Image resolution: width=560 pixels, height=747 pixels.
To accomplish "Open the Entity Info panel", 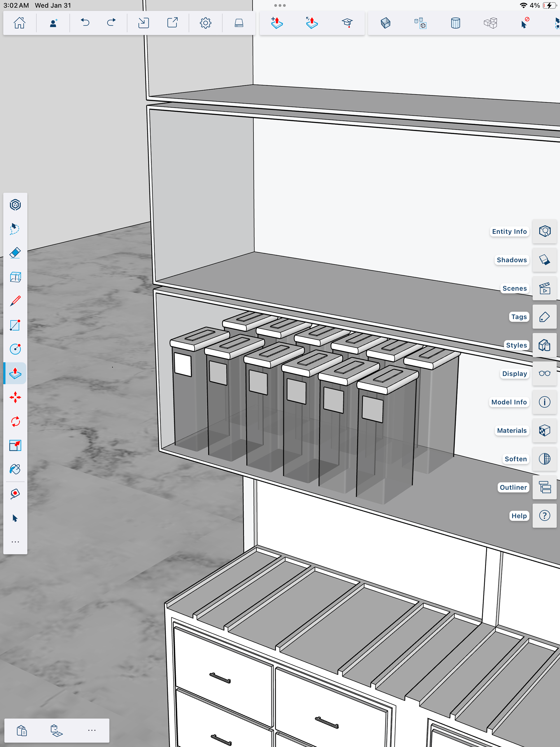I will 544,231.
